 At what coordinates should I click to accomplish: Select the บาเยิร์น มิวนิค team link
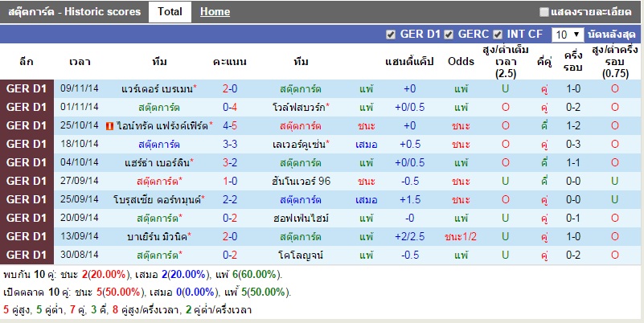(x=156, y=236)
